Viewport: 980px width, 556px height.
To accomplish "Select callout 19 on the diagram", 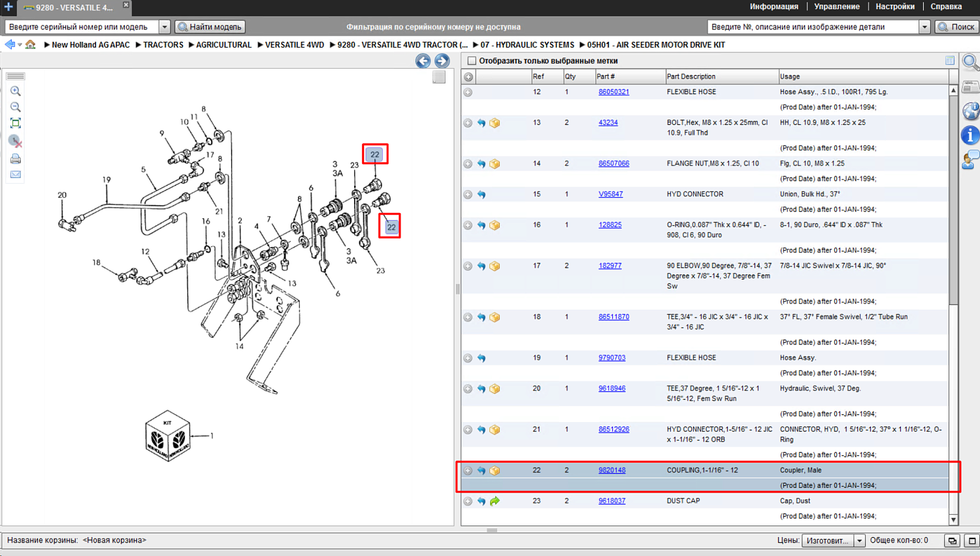I will 106,180.
